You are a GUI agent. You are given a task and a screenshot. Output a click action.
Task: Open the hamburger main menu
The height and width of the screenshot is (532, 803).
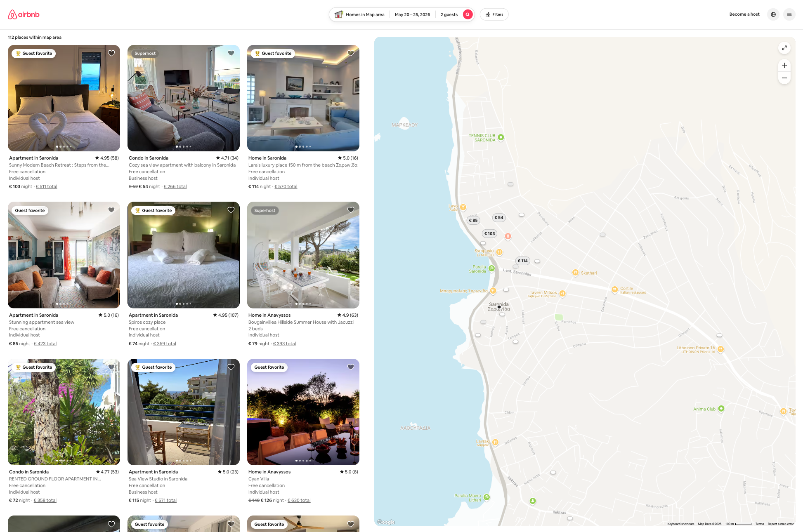789,14
